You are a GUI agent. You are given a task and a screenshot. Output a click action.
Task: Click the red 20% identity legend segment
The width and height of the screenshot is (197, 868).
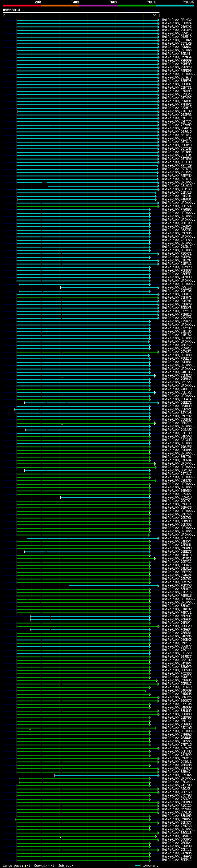[x=22, y=6]
